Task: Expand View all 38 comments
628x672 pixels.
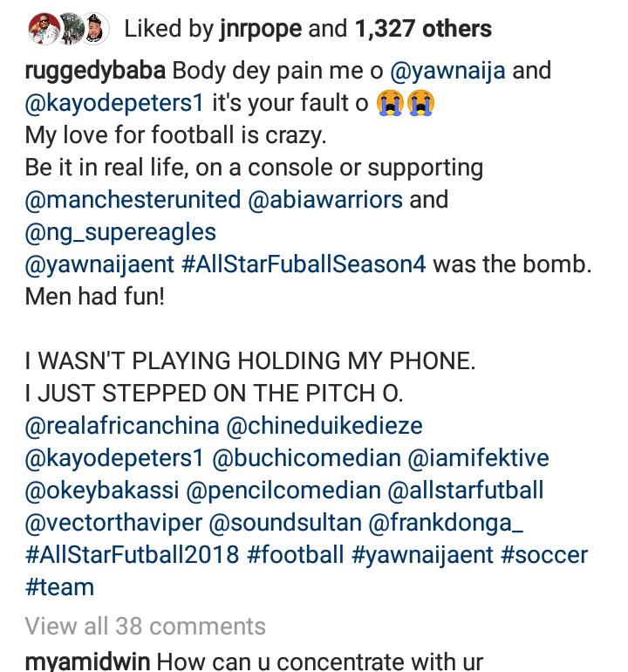Action: click(146, 626)
